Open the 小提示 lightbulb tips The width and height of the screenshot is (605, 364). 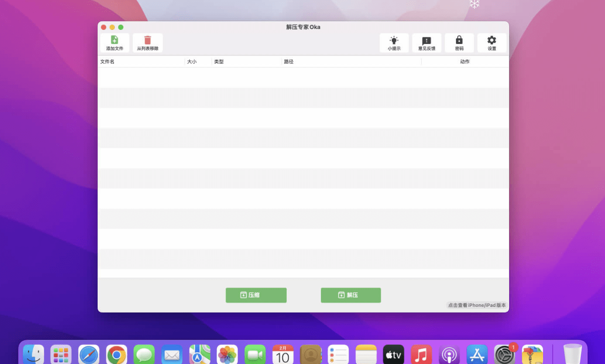394,40
